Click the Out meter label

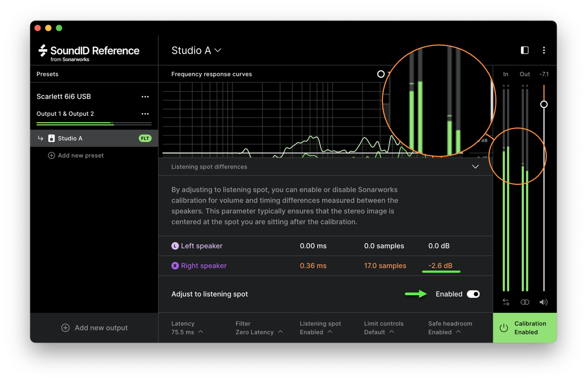pyautogui.click(x=525, y=74)
